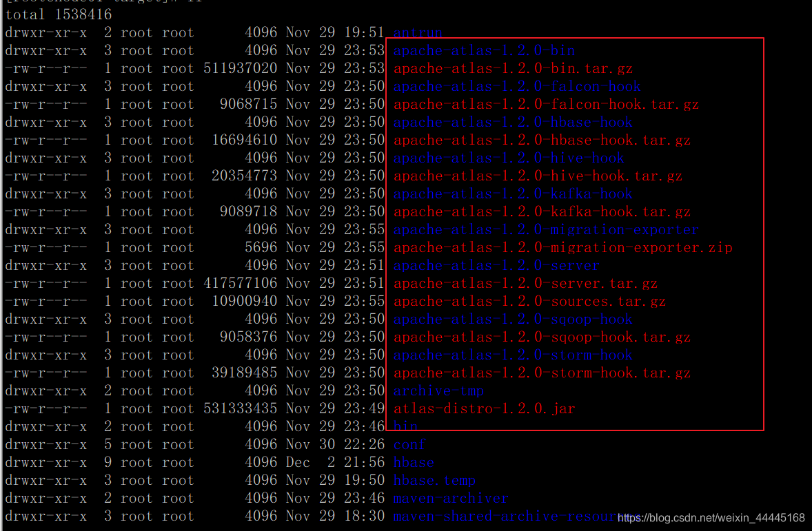Select file size 9058376
812x531 pixels.
tap(249, 337)
